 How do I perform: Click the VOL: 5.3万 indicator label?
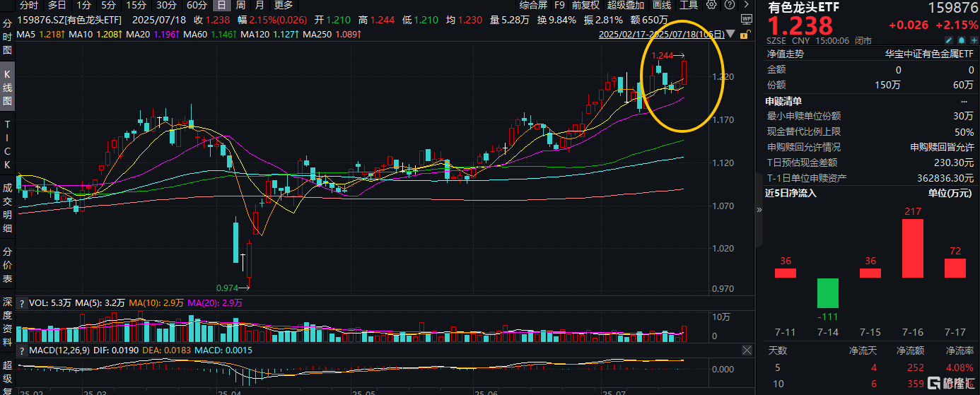tap(51, 302)
